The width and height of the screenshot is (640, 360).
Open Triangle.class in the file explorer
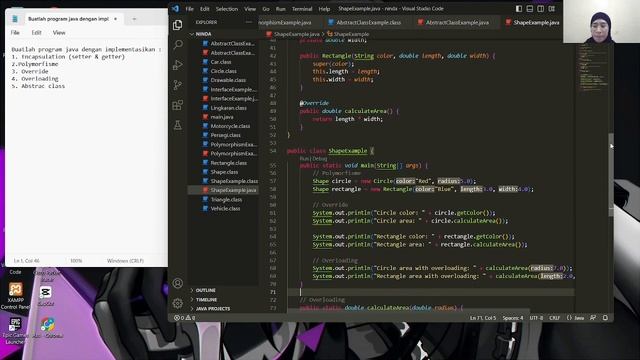226,200
